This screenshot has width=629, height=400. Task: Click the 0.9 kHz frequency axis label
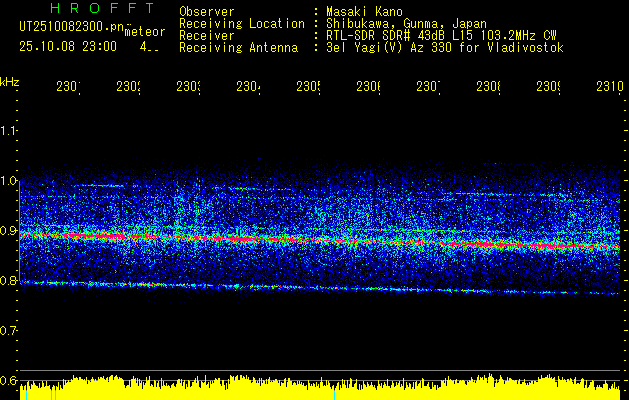[x=8, y=231]
